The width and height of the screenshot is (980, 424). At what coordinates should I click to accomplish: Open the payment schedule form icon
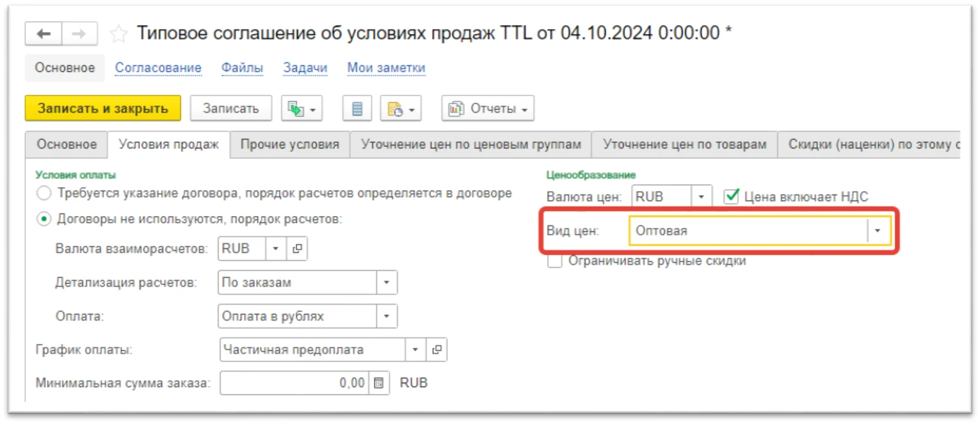coord(436,350)
